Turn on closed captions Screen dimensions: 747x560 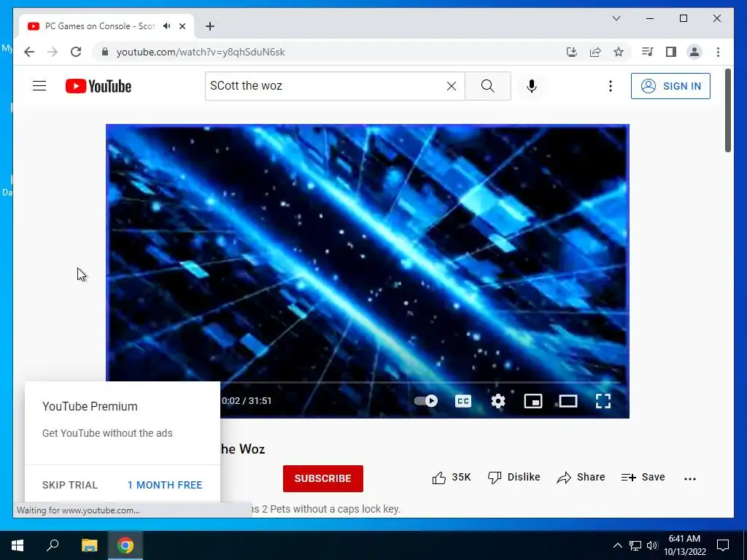coord(462,401)
